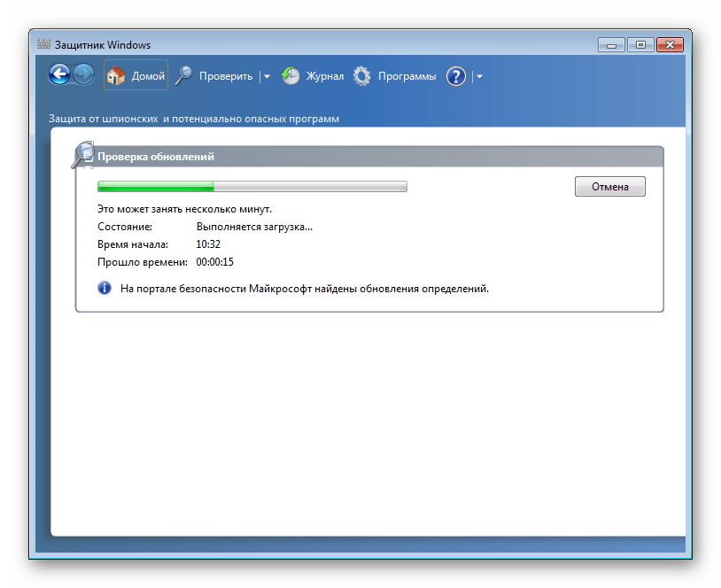Viewport: 721px width, 588px height.
Task: Click the Это может занять несколько минут text
Action: tap(184, 209)
